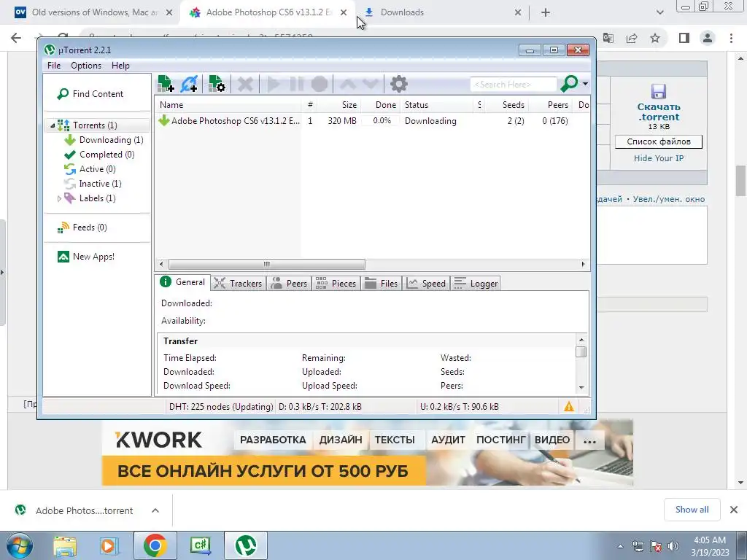Click the Move Down Queue arrow

[370, 85]
